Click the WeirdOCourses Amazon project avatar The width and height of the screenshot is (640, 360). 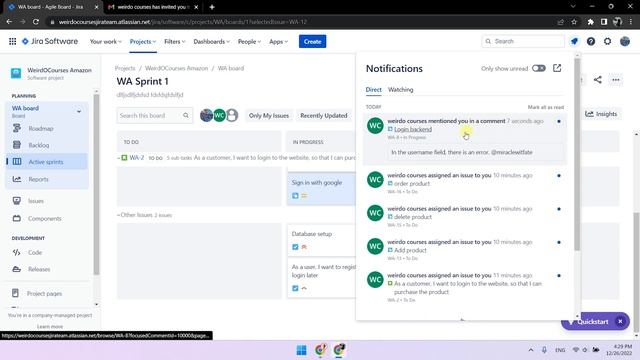point(16,73)
